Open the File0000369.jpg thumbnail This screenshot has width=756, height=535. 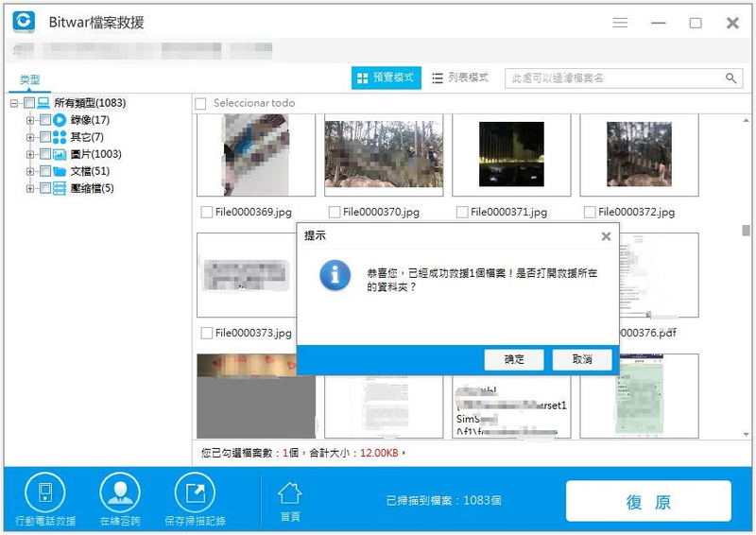pyautogui.click(x=256, y=155)
